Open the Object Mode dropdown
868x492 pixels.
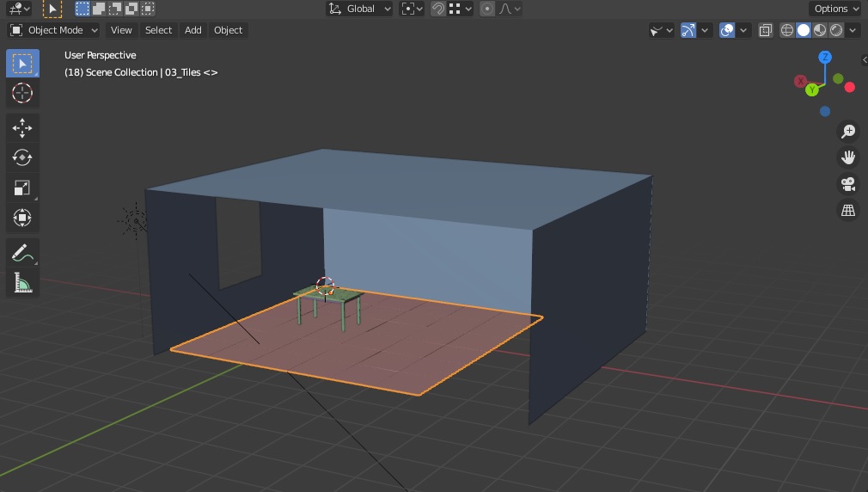tap(54, 30)
